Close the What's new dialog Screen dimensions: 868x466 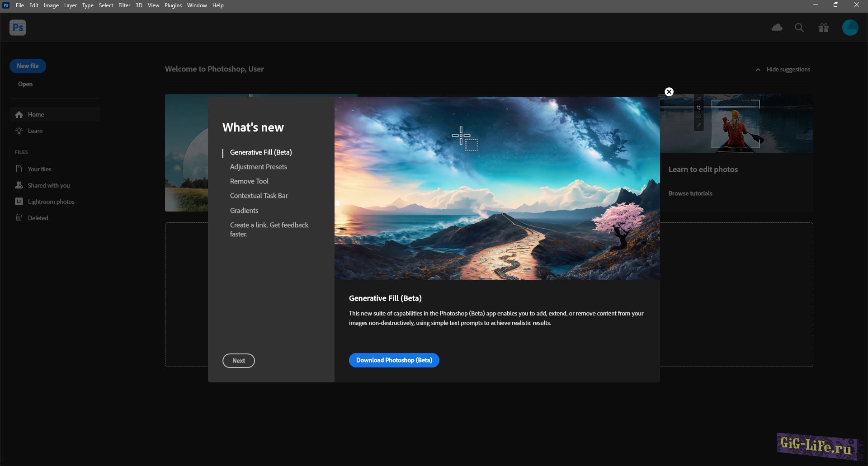(669, 92)
